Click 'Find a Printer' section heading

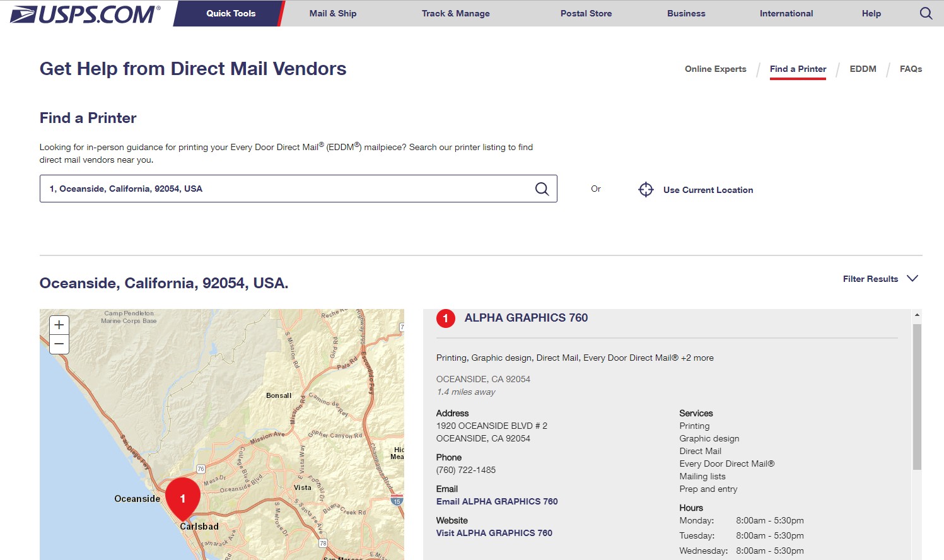tap(88, 118)
